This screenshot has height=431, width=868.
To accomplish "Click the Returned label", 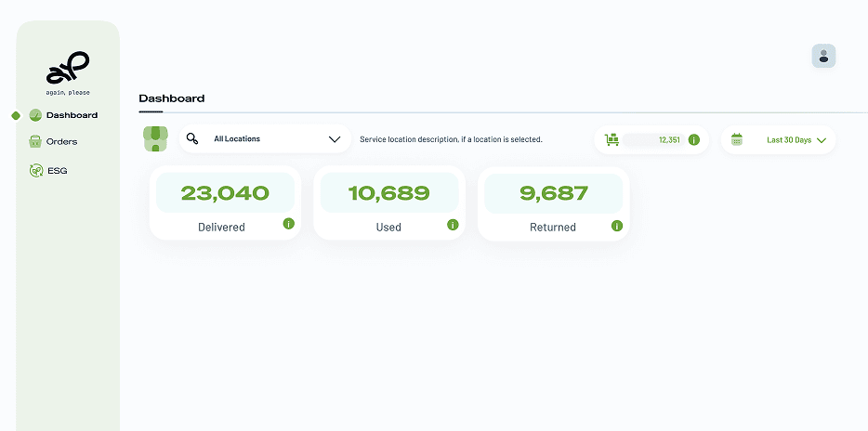I will click(553, 228).
